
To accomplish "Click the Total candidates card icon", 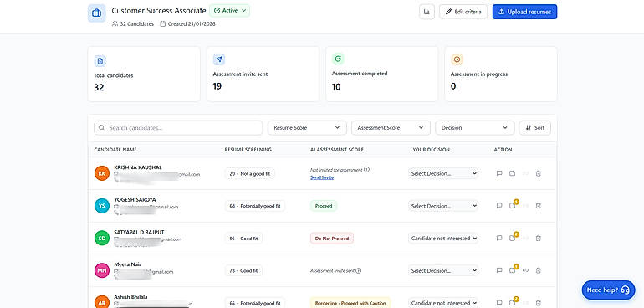I will pos(100,61).
